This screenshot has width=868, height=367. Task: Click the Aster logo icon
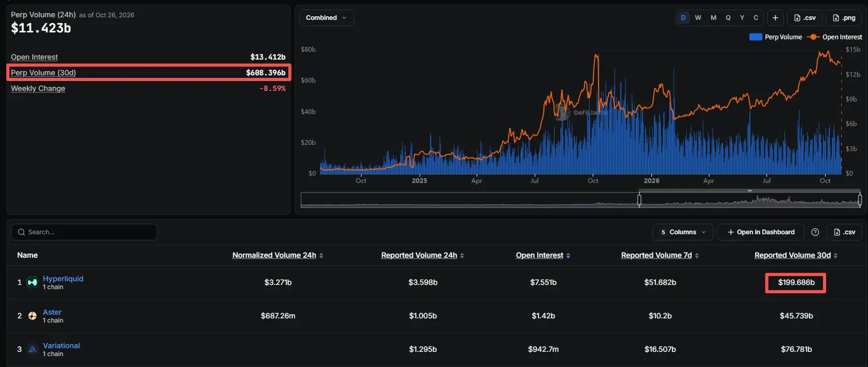32,316
